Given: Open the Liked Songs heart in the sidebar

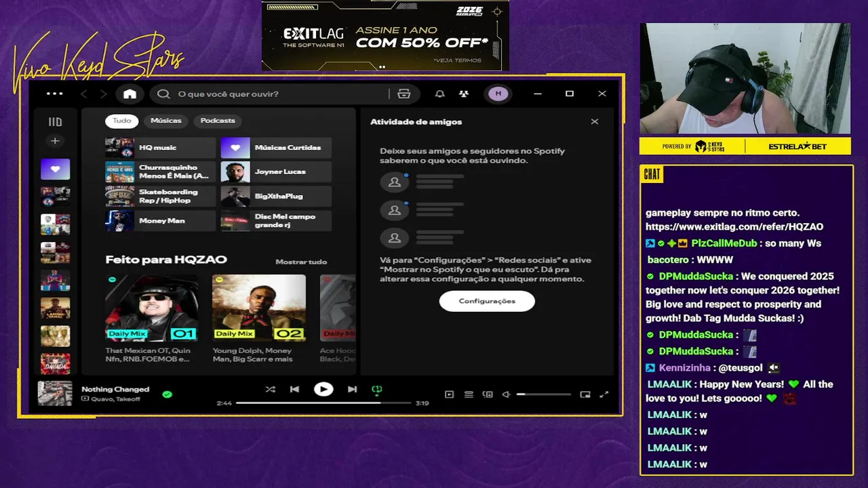Looking at the screenshot, I should point(55,169).
